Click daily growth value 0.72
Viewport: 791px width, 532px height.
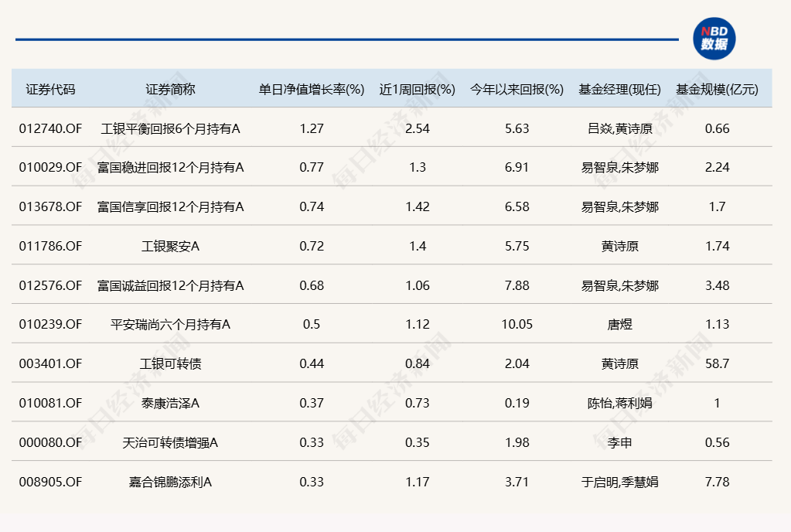(x=312, y=246)
